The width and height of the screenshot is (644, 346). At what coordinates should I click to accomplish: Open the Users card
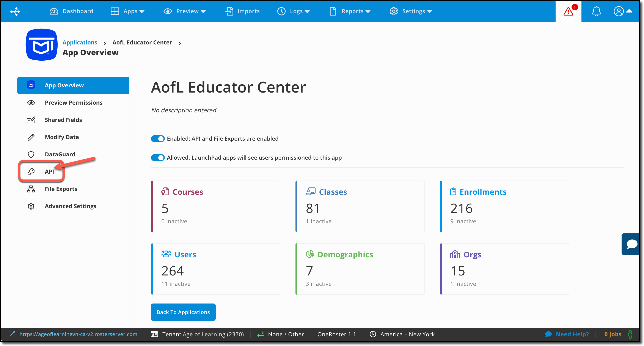point(215,269)
